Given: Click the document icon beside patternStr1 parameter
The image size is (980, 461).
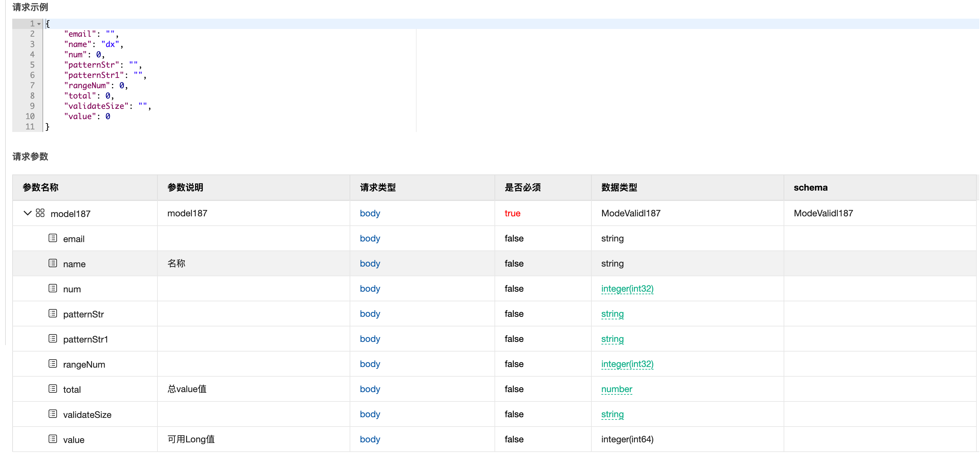Looking at the screenshot, I should point(52,339).
